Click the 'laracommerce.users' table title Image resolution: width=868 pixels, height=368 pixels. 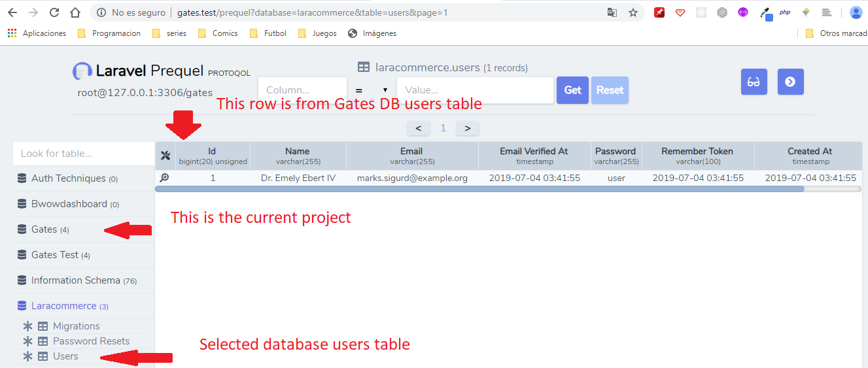(428, 67)
